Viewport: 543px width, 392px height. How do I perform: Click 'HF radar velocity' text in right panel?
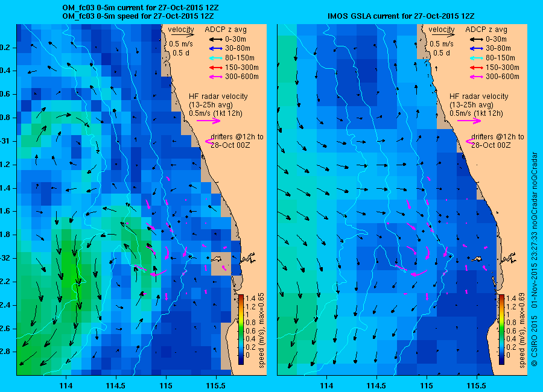pyautogui.click(x=479, y=96)
